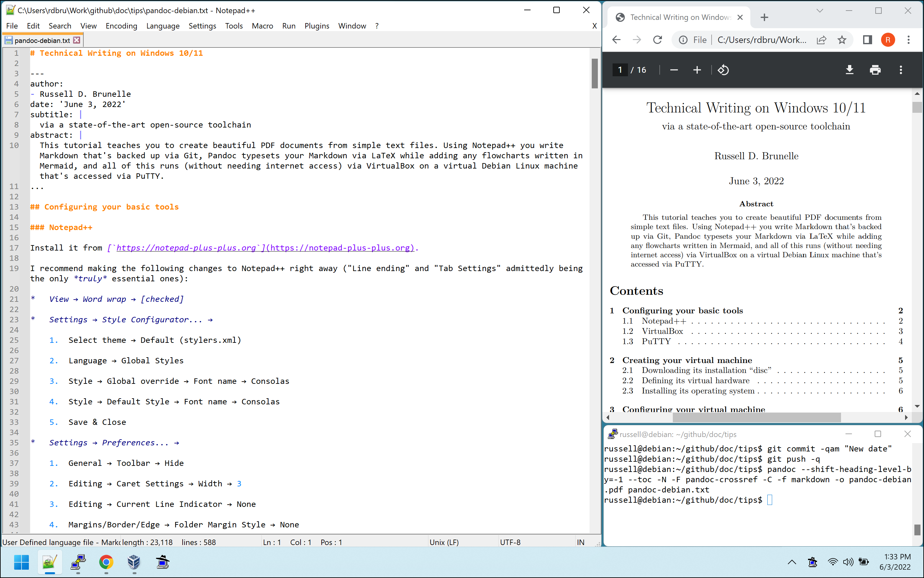This screenshot has height=578, width=924.
Task: Open the Tools menu in Notepad++
Action: (x=234, y=26)
